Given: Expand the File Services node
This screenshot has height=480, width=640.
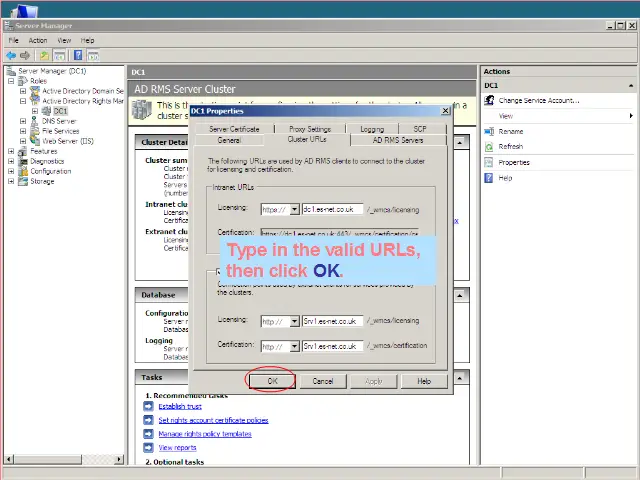Looking at the screenshot, I should pos(24,131).
